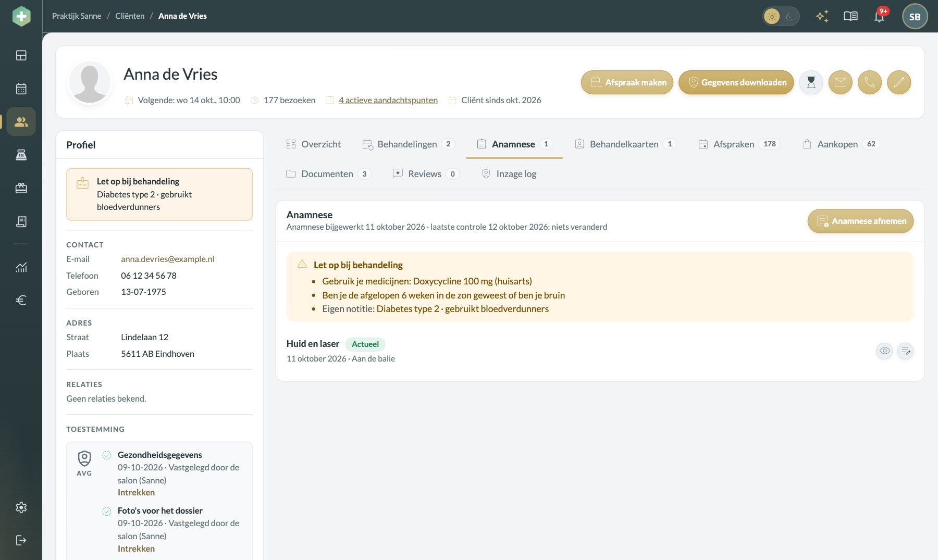Open notifications bell with 9+ badge

(x=880, y=16)
